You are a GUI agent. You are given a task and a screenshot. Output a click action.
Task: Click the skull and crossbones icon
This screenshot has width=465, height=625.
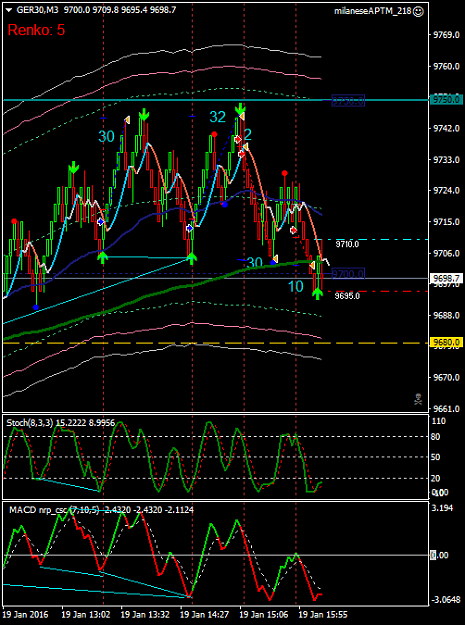(418, 399)
